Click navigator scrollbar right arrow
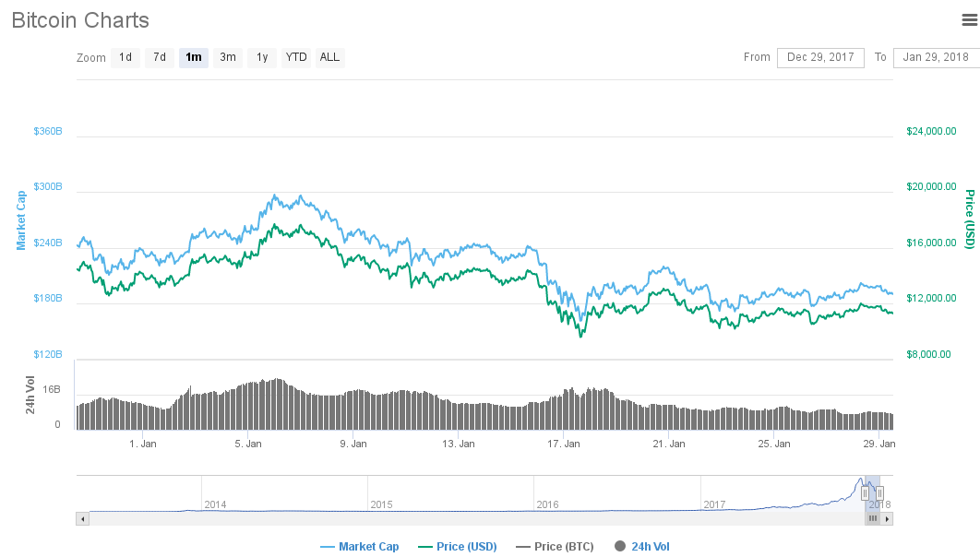The width and height of the screenshot is (980, 557). 888,519
